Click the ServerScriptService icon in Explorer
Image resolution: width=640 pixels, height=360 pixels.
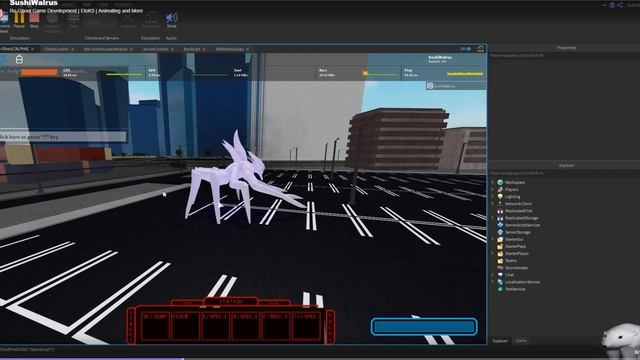coord(500,225)
